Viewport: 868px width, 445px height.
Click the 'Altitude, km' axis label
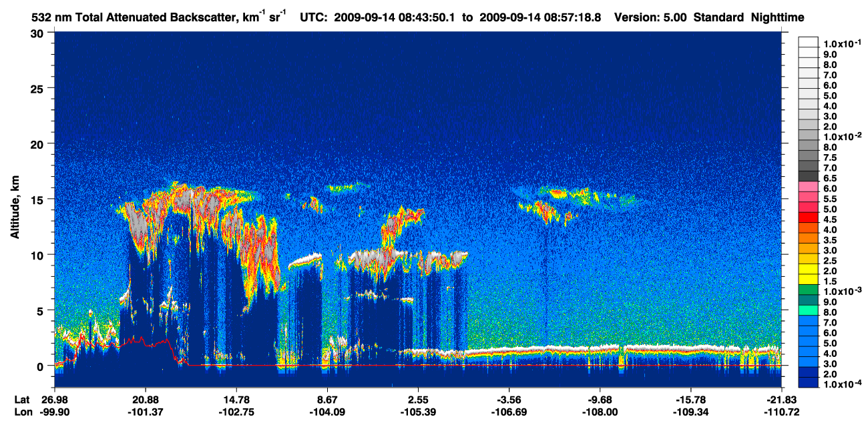coord(15,207)
